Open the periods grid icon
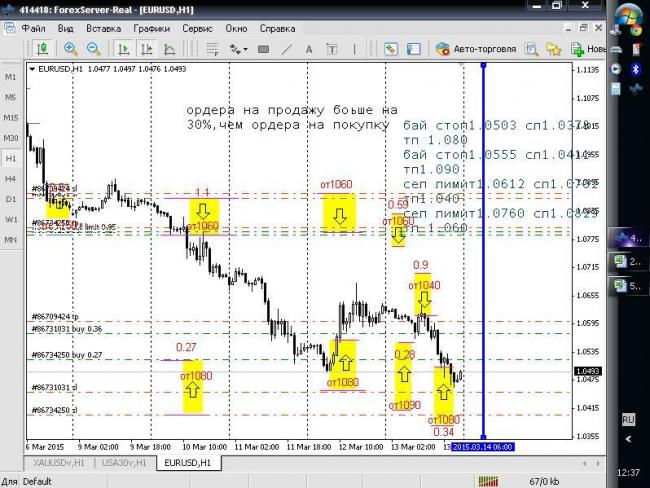This screenshot has height=488, width=650. pyautogui.click(x=212, y=49)
